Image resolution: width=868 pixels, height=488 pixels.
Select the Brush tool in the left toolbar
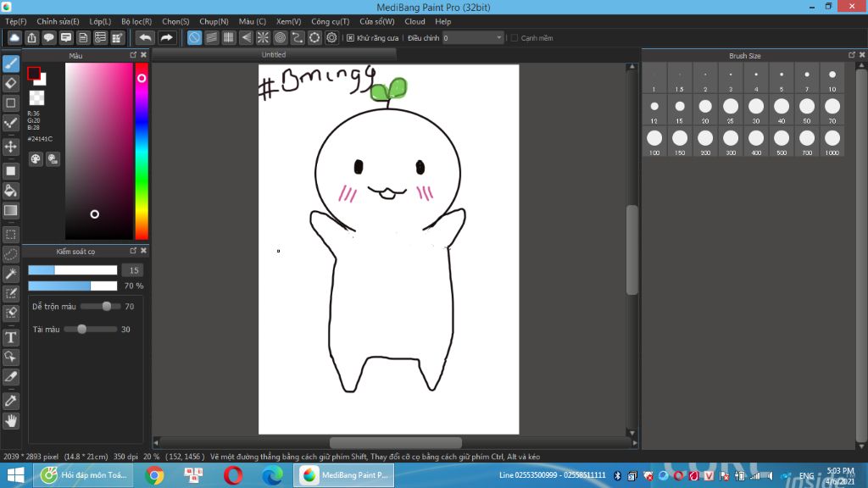10,64
